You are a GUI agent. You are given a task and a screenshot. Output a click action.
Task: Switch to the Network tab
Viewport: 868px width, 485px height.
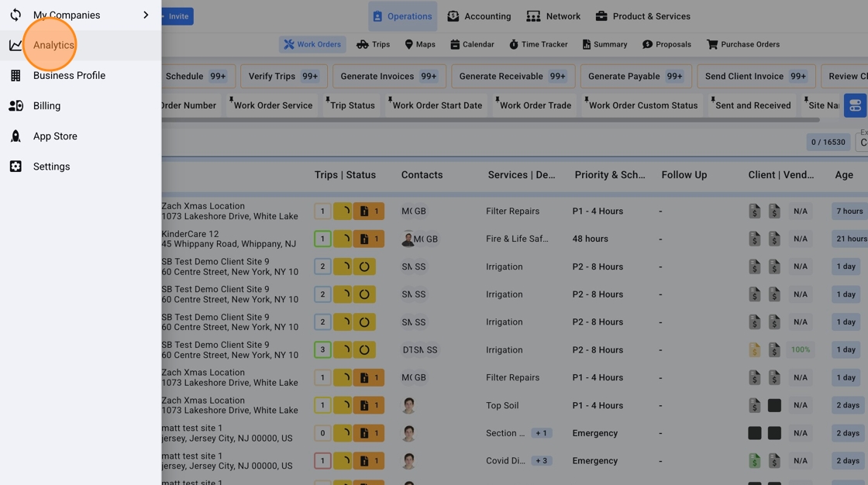553,16
